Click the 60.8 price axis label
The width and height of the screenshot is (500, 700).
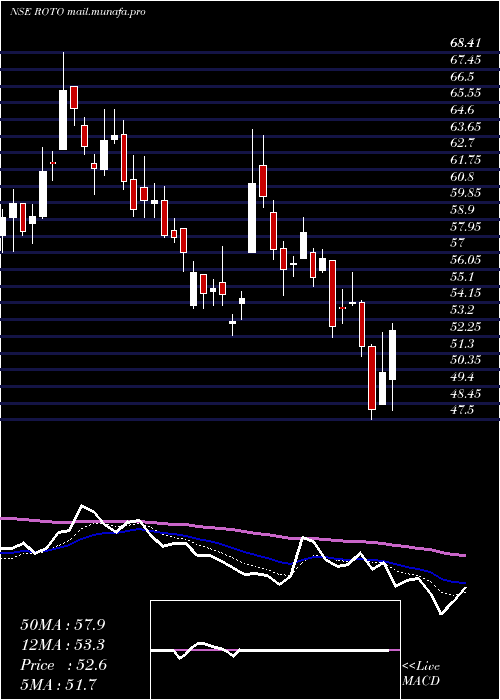pyautogui.click(x=462, y=177)
